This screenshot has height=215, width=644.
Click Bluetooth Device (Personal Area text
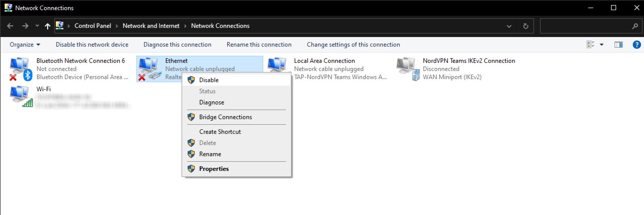(x=82, y=77)
